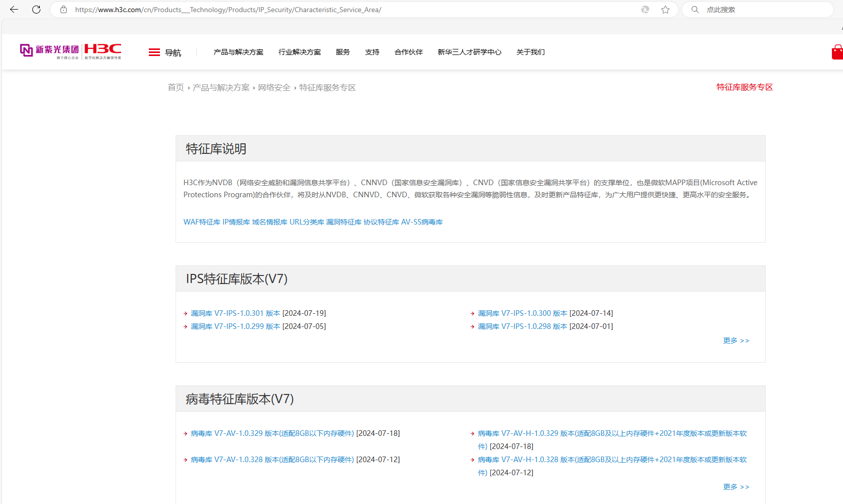The image size is (843, 504).
Task: Expand 更多 >> under IPS特征库版本
Action: pos(736,341)
